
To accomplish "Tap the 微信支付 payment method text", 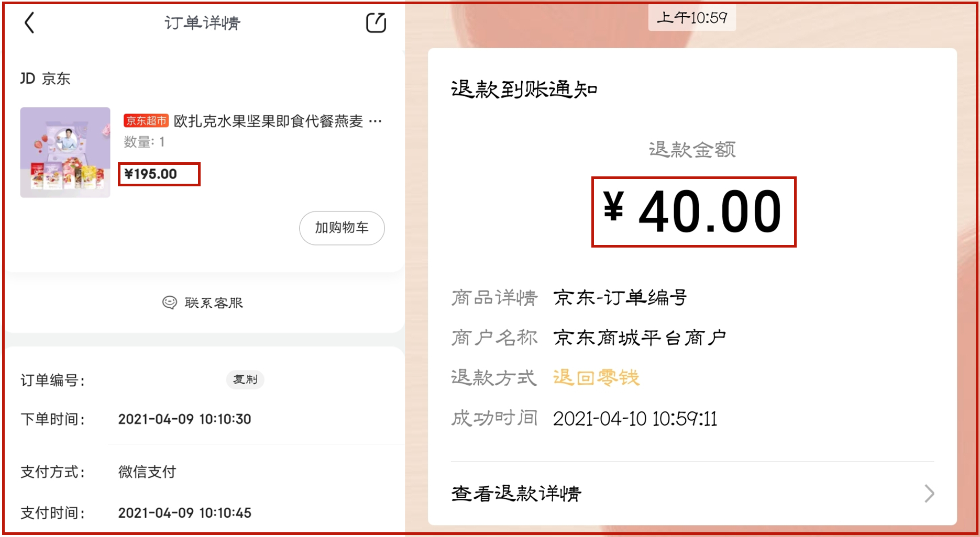I will point(147,472).
